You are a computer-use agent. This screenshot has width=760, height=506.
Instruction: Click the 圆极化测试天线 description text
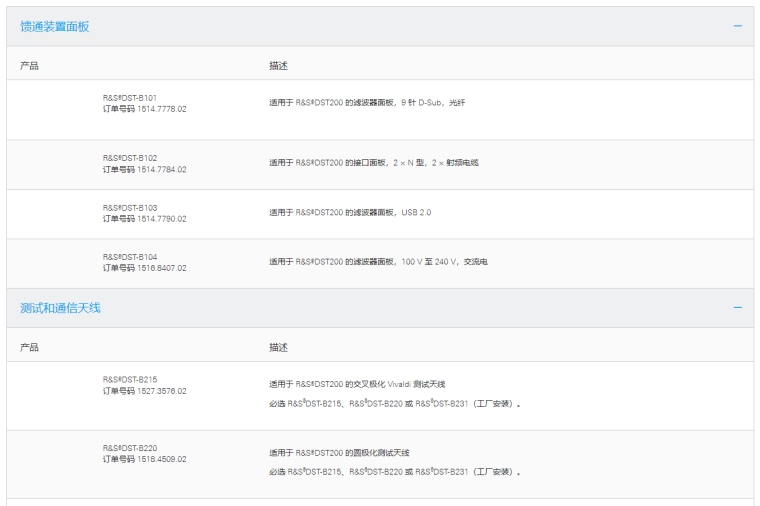(x=339, y=452)
